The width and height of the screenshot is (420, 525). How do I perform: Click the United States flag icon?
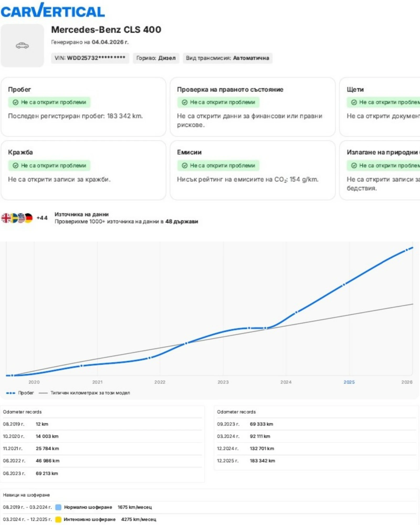[x=21, y=218]
